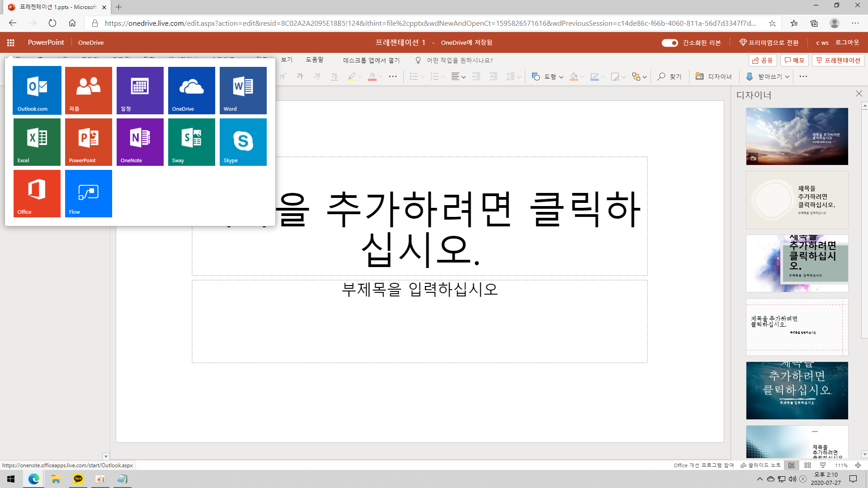Click 프리미엄으로 전환 go premium link
Image resolution: width=868 pixels, height=488 pixels.
pos(769,42)
